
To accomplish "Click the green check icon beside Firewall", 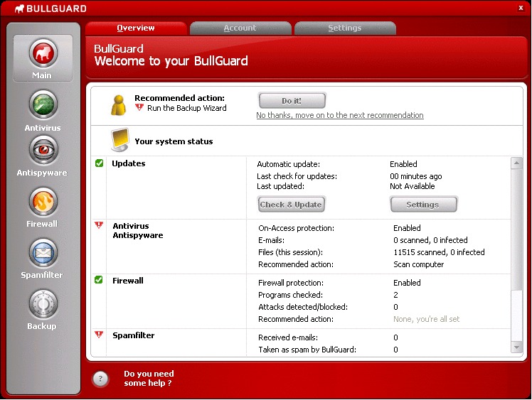I will [x=99, y=280].
